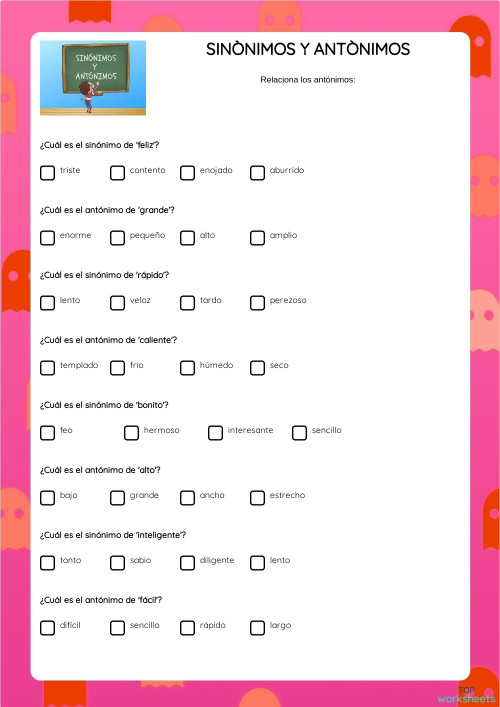Screen dimensions: 500x707
Task: Select the 'enorme' checkbox
Action: pyautogui.click(x=47, y=238)
